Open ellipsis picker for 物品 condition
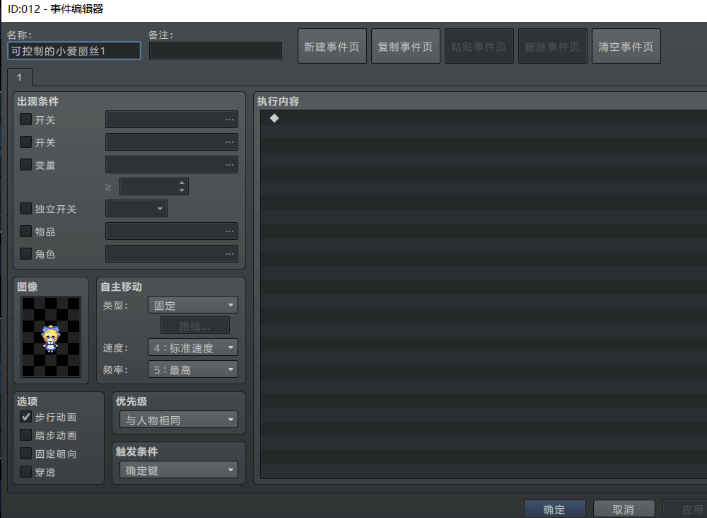This screenshot has height=518, width=707. (x=230, y=231)
